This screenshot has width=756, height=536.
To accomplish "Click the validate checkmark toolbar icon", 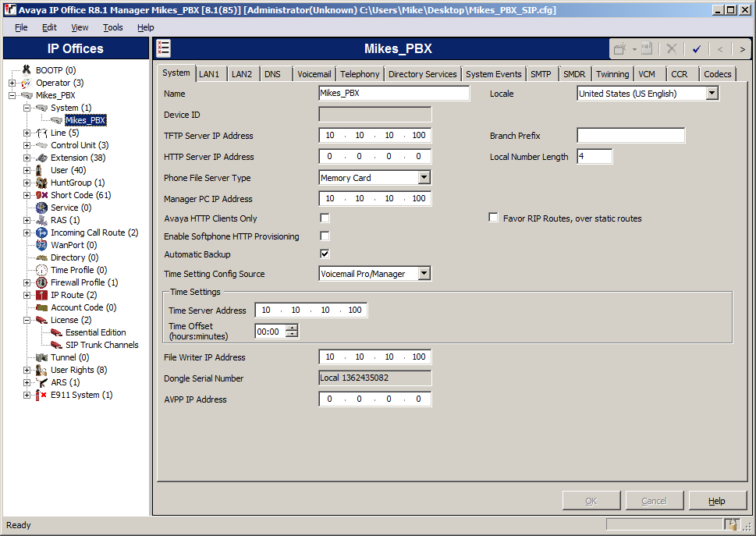I will pos(697,48).
